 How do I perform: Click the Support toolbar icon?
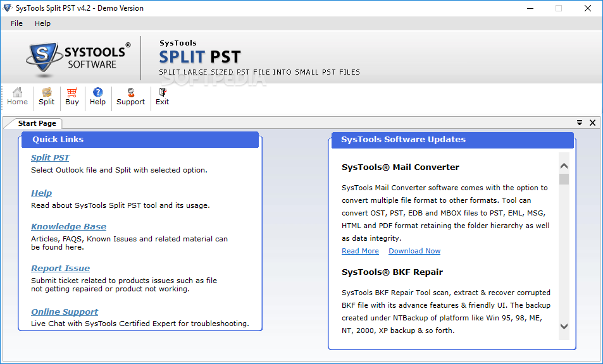(x=131, y=97)
